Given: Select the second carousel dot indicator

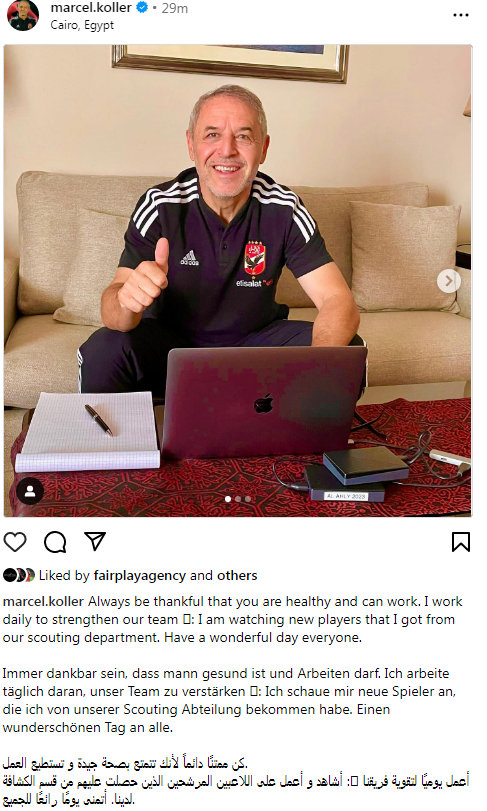Looking at the screenshot, I should [238, 499].
